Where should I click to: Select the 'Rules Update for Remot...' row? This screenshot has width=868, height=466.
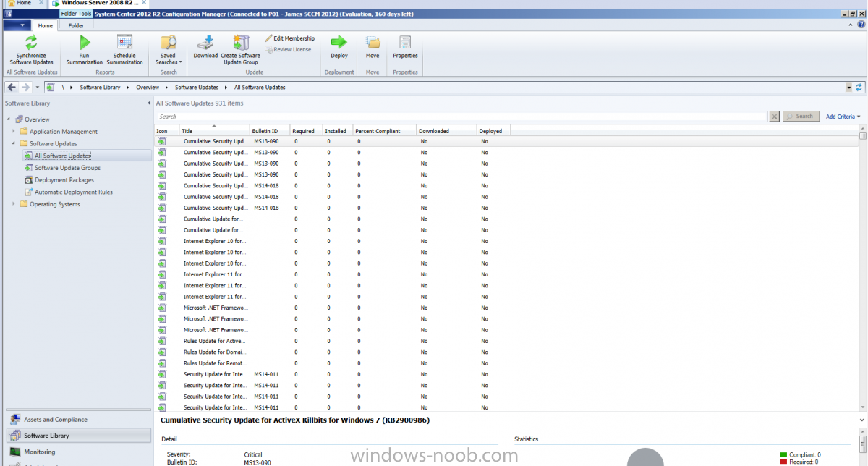(506, 363)
